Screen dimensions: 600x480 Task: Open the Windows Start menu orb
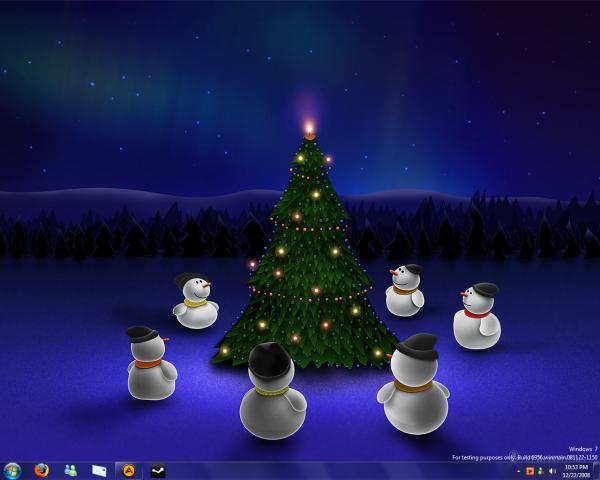pyautogui.click(x=12, y=471)
